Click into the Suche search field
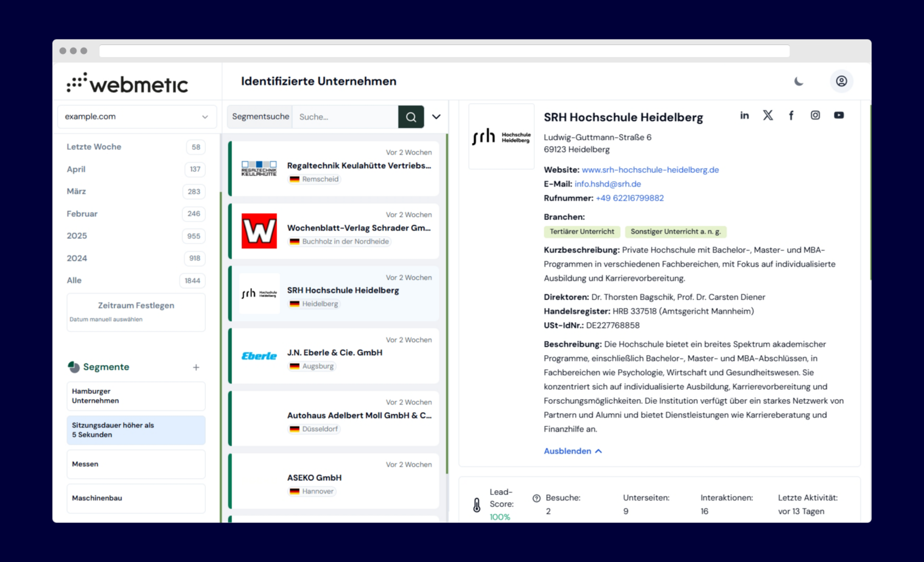 (x=345, y=117)
